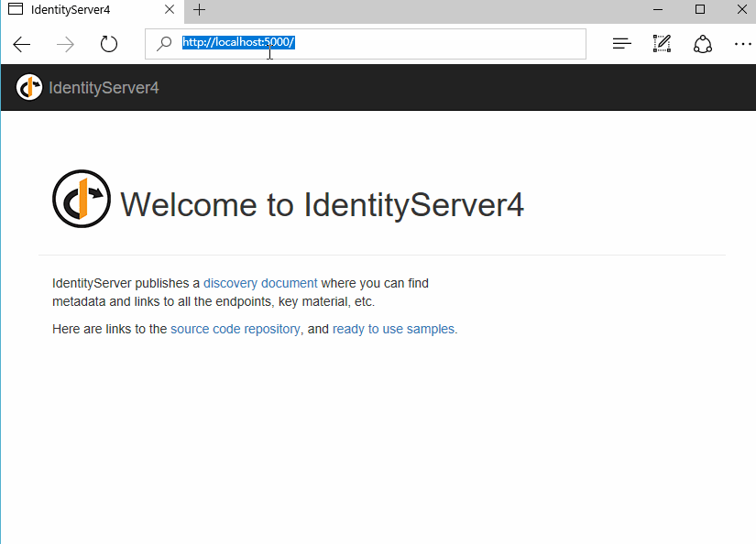Open the Hub (favorites and history) icon
The image size is (756, 544).
(x=621, y=44)
